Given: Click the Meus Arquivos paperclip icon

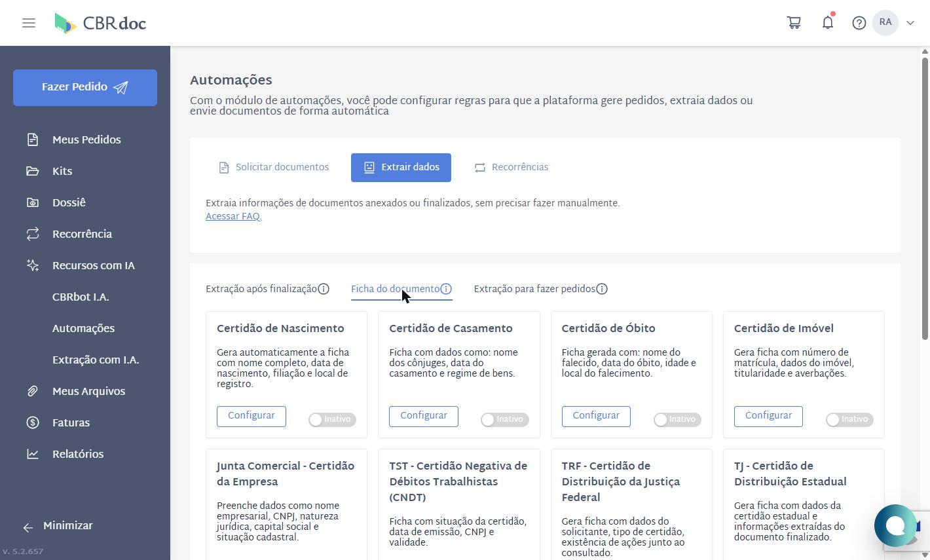Looking at the screenshot, I should (x=33, y=391).
